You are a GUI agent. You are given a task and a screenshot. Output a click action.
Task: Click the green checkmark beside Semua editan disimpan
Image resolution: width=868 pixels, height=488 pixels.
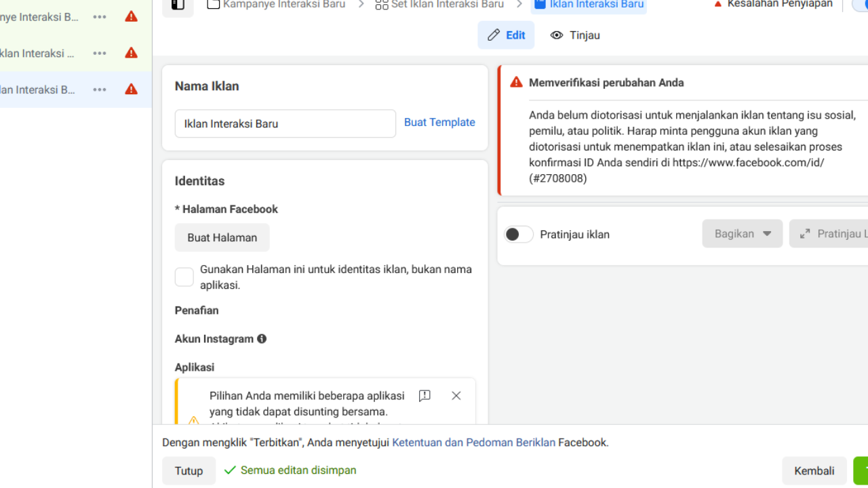[230, 470]
